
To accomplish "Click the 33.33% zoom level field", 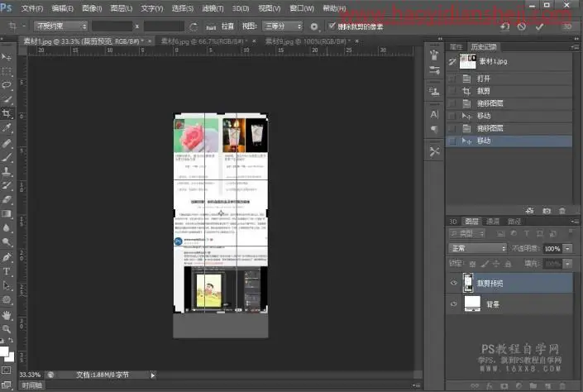I will pos(30,375).
